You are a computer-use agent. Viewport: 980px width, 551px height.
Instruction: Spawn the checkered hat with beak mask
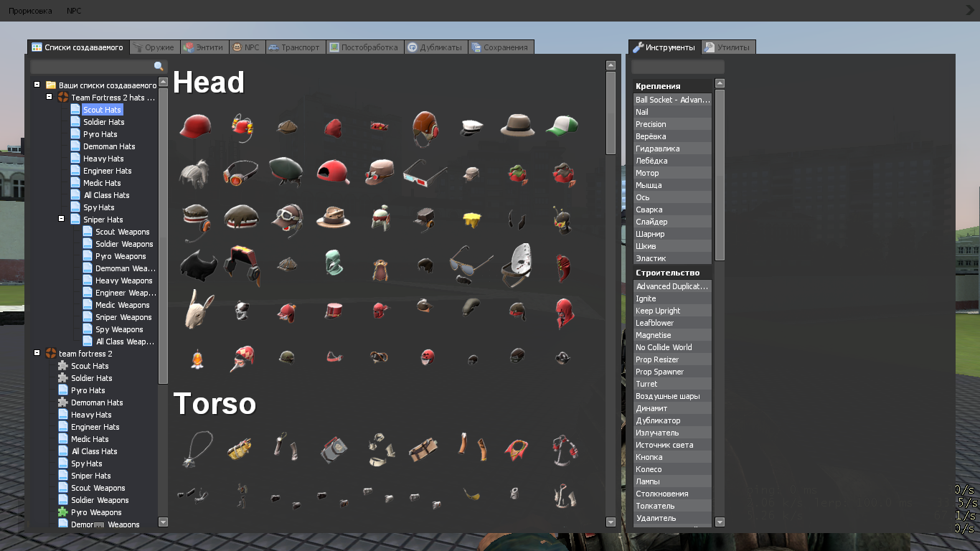coord(242,357)
